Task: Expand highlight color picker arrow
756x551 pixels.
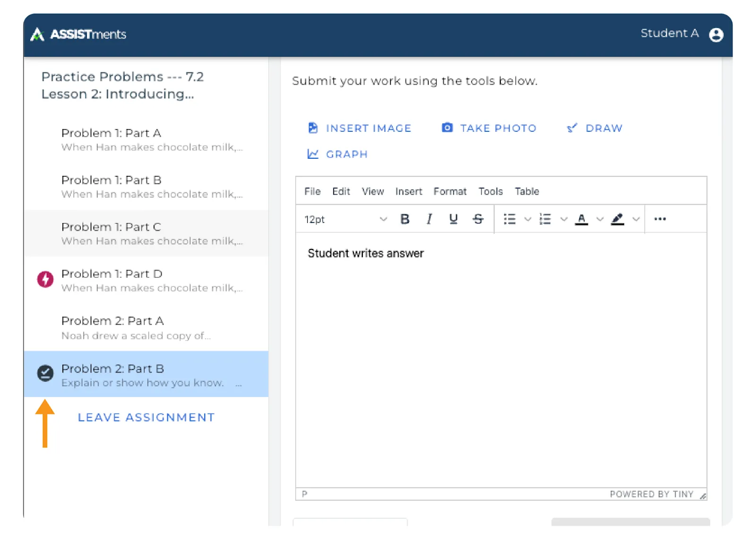Action: click(636, 219)
